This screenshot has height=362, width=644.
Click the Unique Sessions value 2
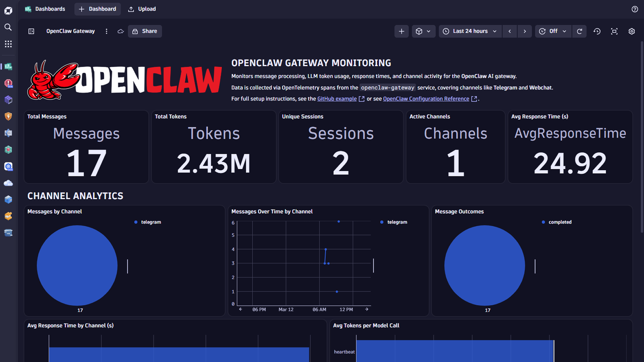point(341,163)
